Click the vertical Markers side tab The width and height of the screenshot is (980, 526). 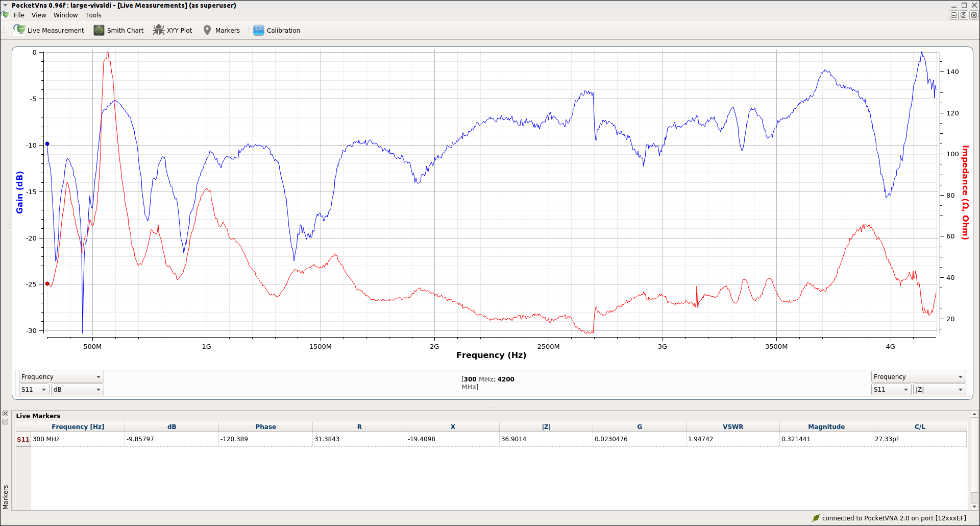(x=6, y=497)
